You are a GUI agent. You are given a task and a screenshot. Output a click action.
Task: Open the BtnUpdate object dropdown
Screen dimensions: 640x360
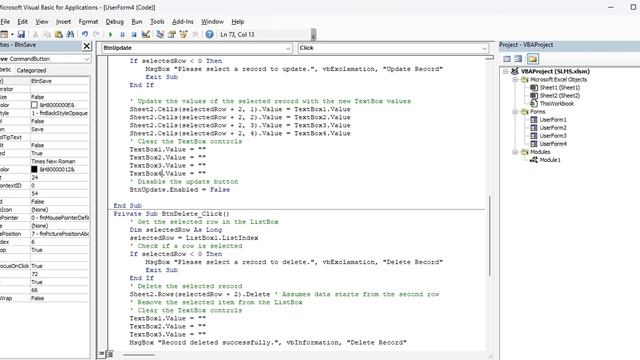pyautogui.click(x=288, y=48)
